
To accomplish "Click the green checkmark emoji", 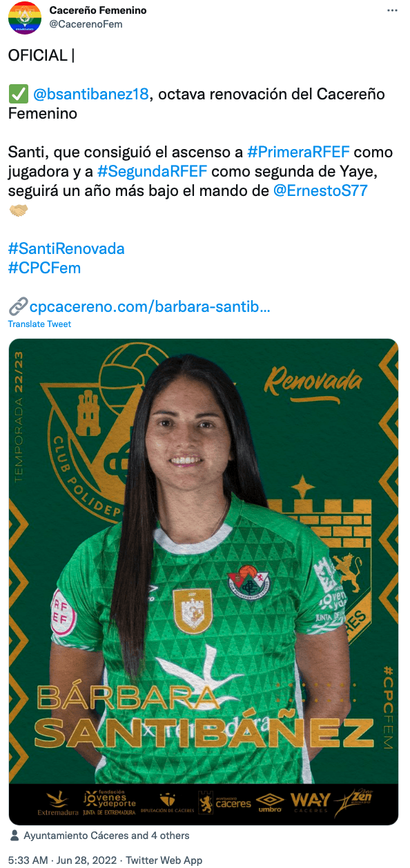I will 17,94.
